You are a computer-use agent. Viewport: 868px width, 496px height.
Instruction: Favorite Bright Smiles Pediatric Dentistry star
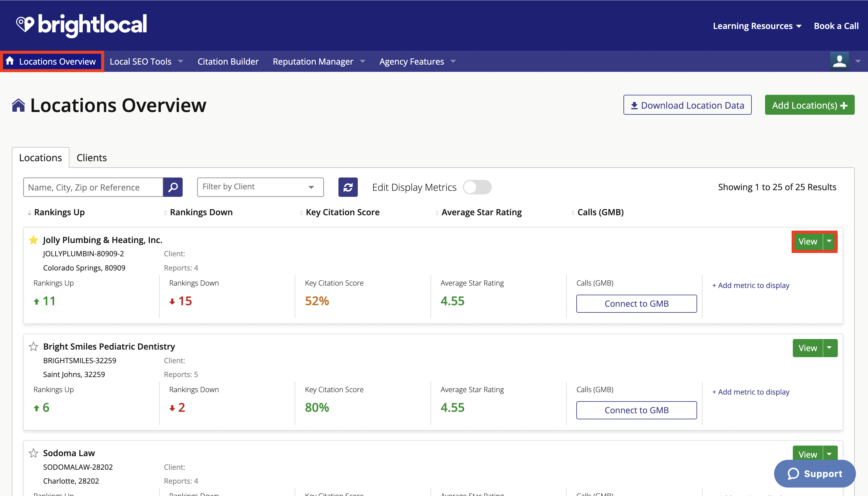(x=34, y=347)
